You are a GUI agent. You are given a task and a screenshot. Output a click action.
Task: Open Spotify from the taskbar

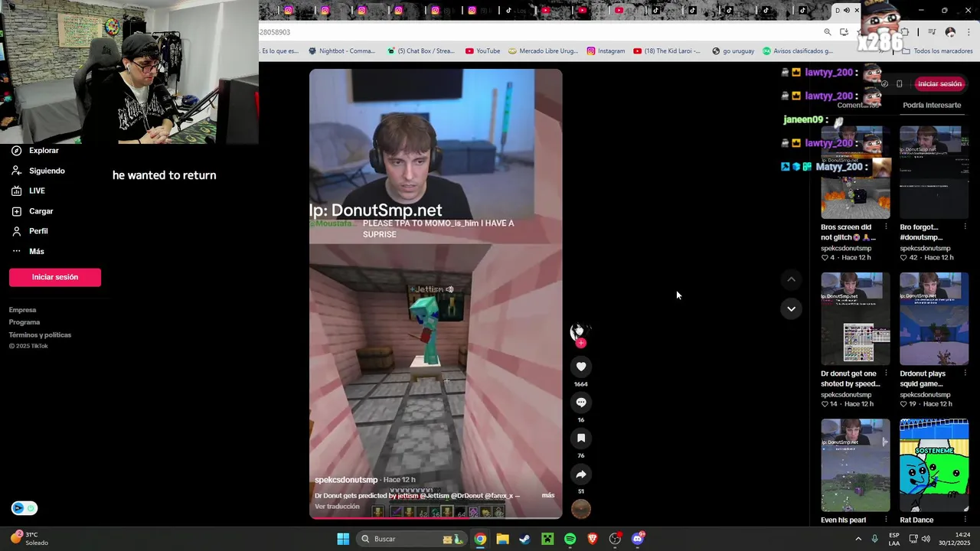click(x=570, y=539)
